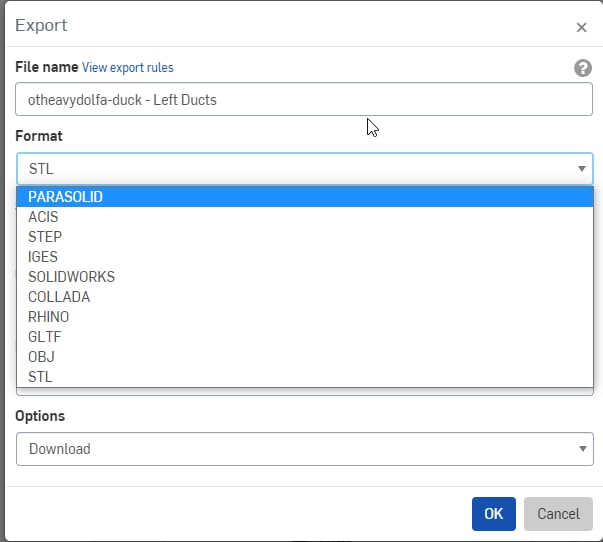Image resolution: width=603 pixels, height=542 pixels.
Task: Open the export help icon
Action: click(x=583, y=68)
